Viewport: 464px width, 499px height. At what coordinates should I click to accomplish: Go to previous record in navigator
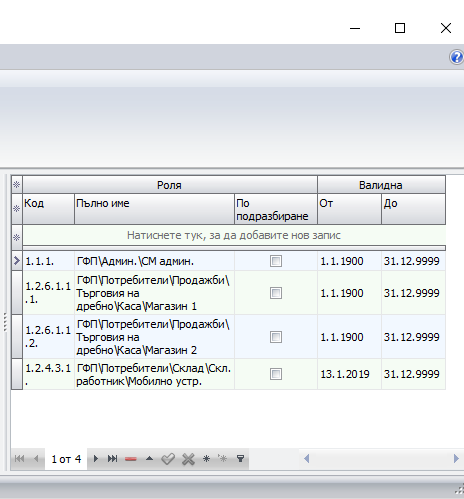(36, 459)
